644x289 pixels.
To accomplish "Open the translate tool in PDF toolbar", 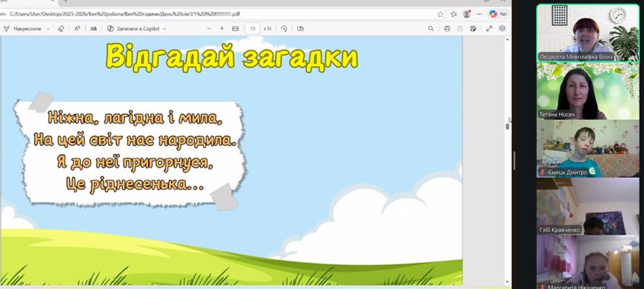I will point(94,29).
